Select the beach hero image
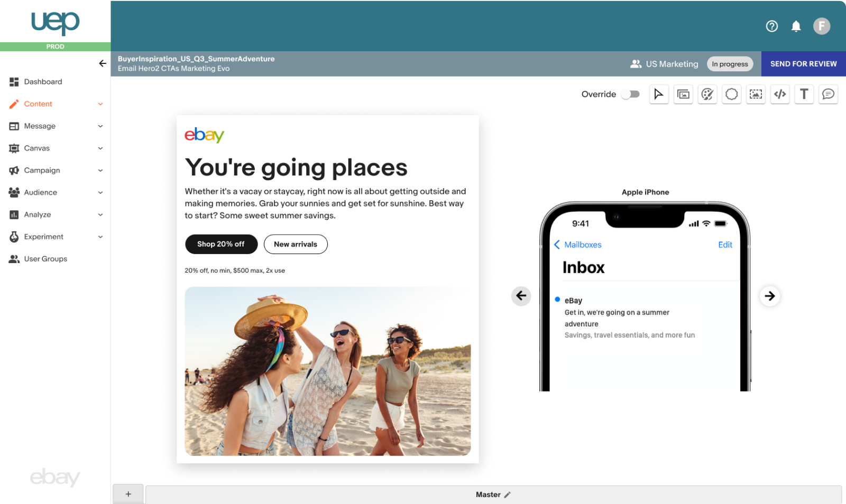 click(x=328, y=371)
